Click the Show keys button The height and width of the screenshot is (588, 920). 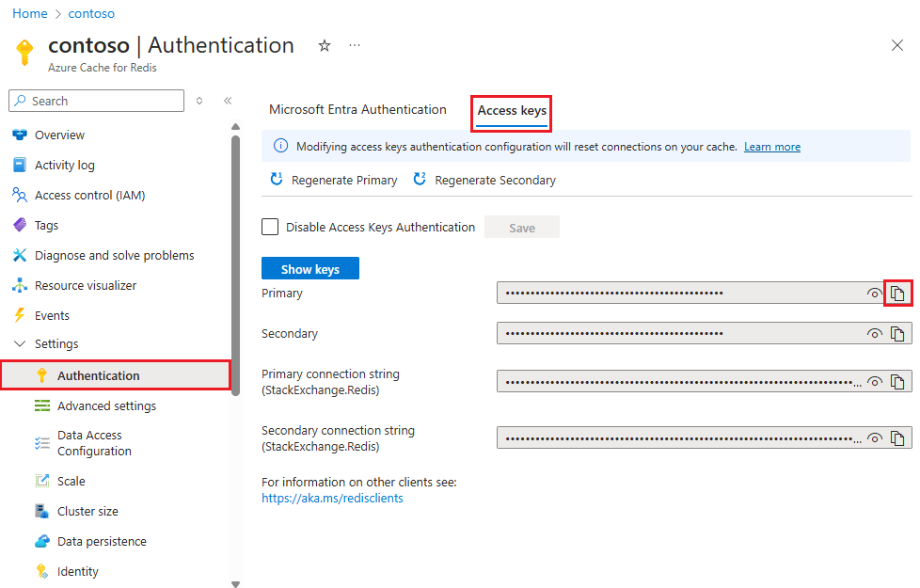(x=309, y=268)
